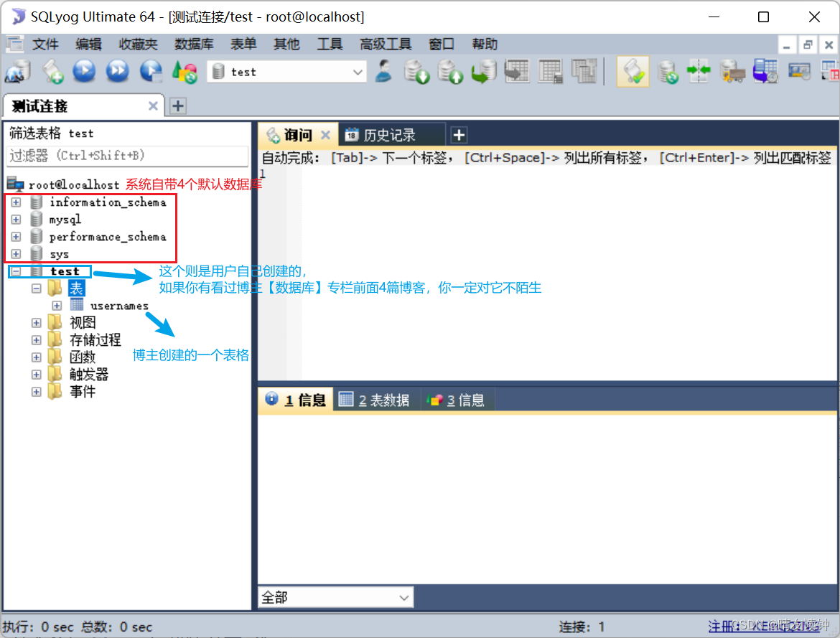Open the 帮助 menu

point(485,44)
